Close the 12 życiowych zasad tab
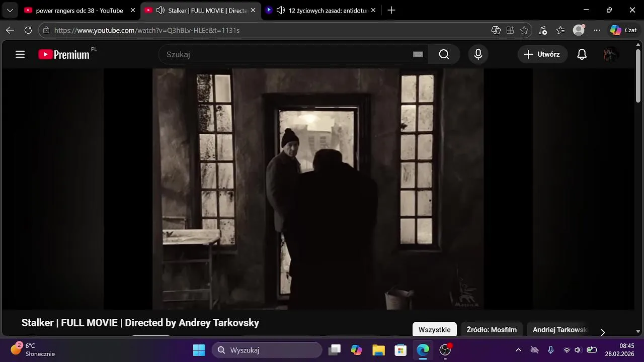This screenshot has height=362, width=644. (x=373, y=10)
